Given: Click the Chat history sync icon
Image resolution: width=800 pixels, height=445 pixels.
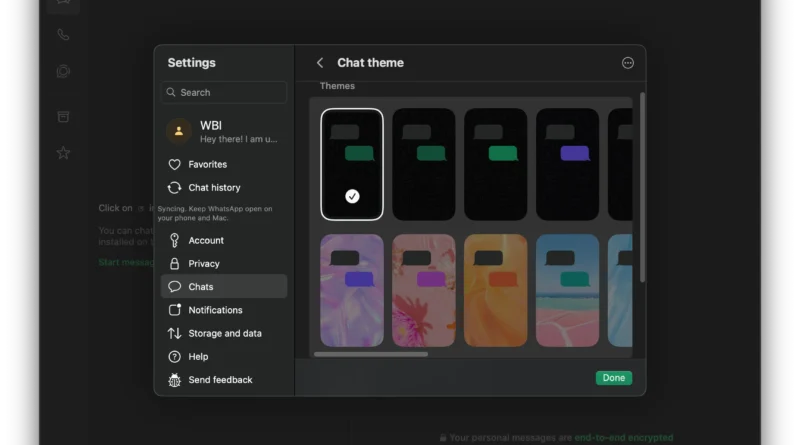Looking at the screenshot, I should (174, 188).
